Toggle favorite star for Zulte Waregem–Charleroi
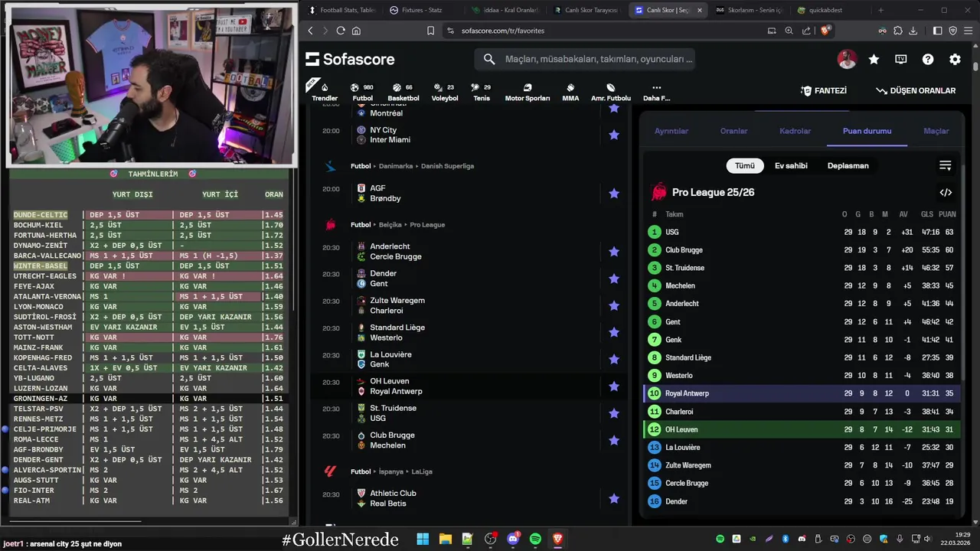This screenshot has width=980, height=551. point(613,305)
